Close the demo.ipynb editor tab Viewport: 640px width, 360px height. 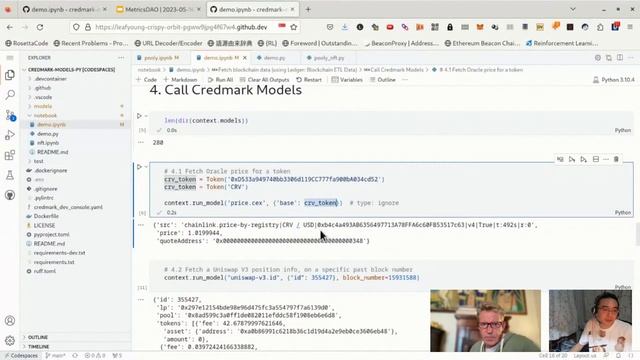tap(245, 58)
